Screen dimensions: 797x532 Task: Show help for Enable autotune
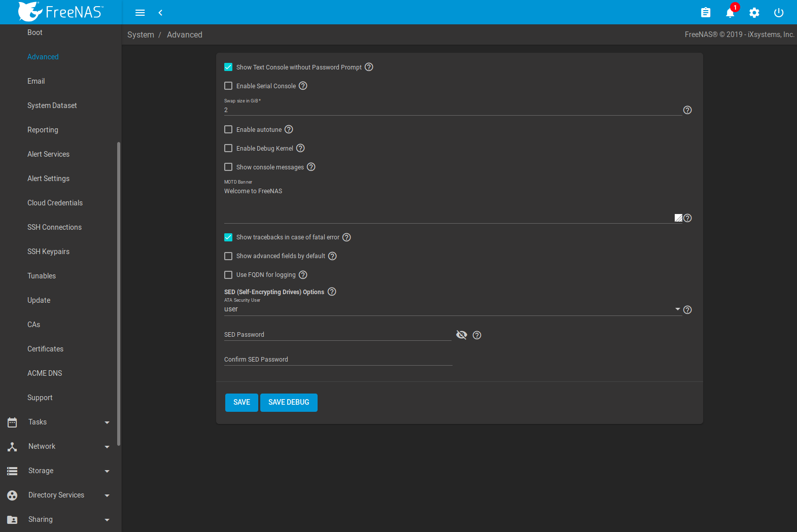click(289, 129)
